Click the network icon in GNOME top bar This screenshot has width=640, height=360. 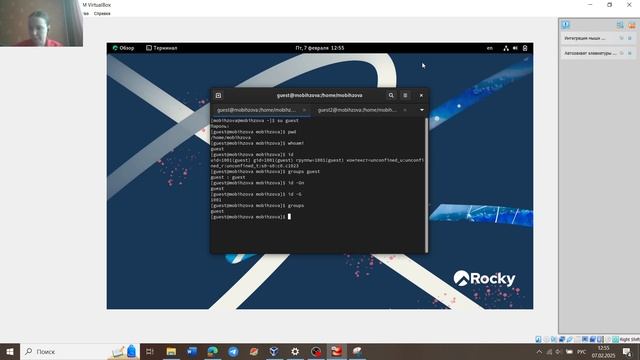506,48
